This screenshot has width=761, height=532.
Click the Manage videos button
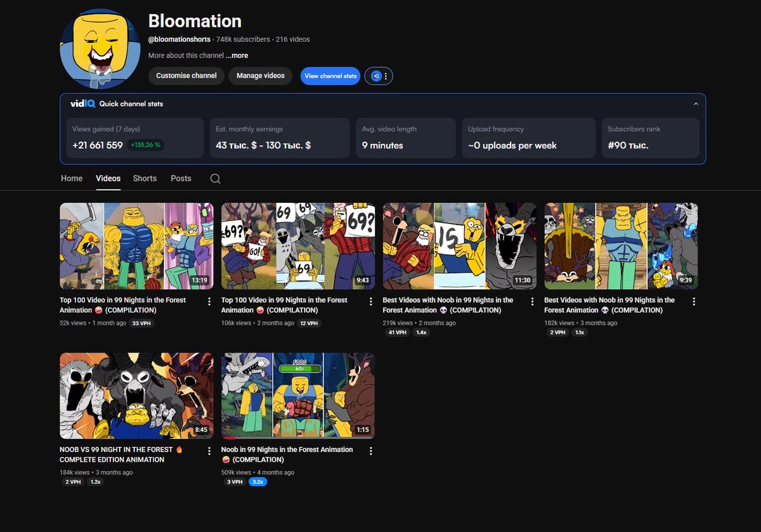click(261, 75)
